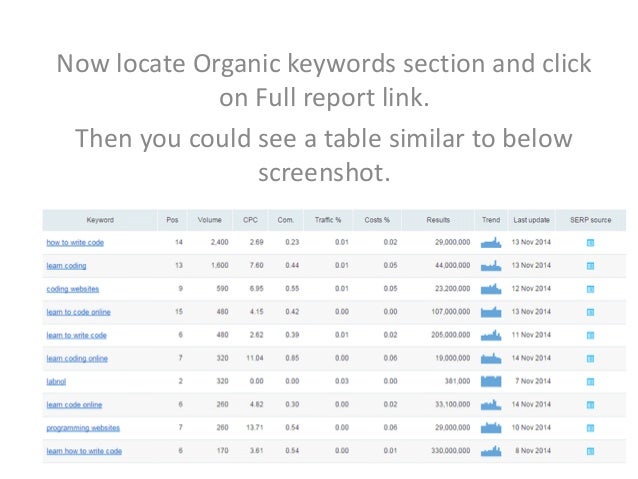Click SERP source icon for 'learn to code online'
This screenshot has width=638, height=479.
(590, 312)
